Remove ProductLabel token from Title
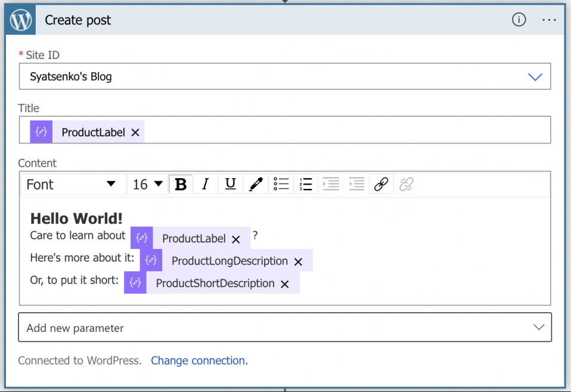Screen dimensions: 571x392 (135, 132)
